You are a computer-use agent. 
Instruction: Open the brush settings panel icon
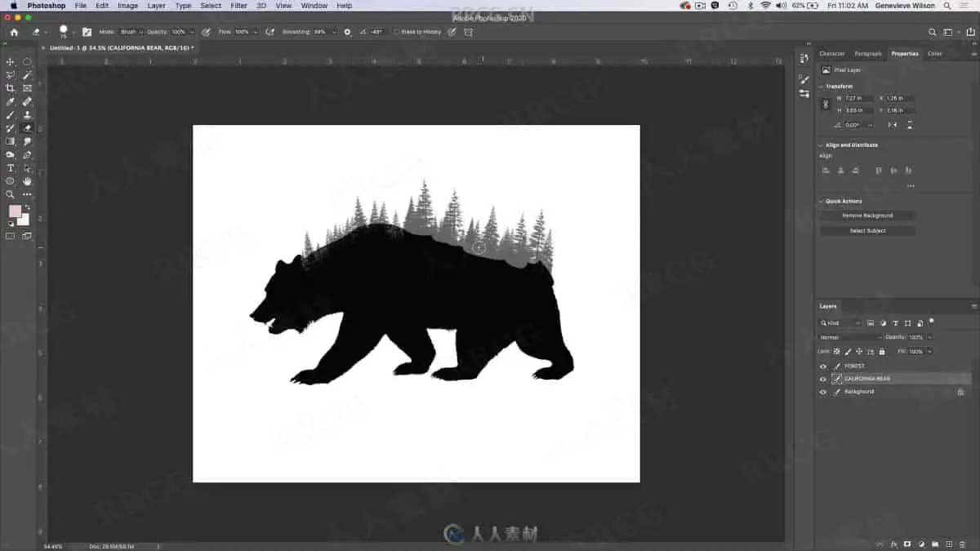pos(87,32)
